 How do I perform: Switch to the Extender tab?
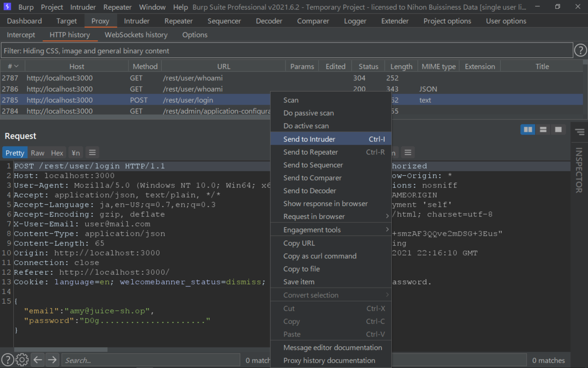[x=395, y=21]
